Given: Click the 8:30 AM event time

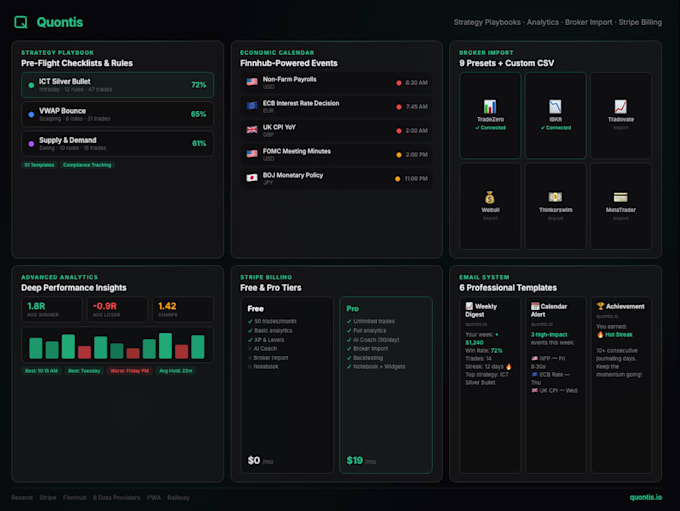Looking at the screenshot, I should [416, 83].
